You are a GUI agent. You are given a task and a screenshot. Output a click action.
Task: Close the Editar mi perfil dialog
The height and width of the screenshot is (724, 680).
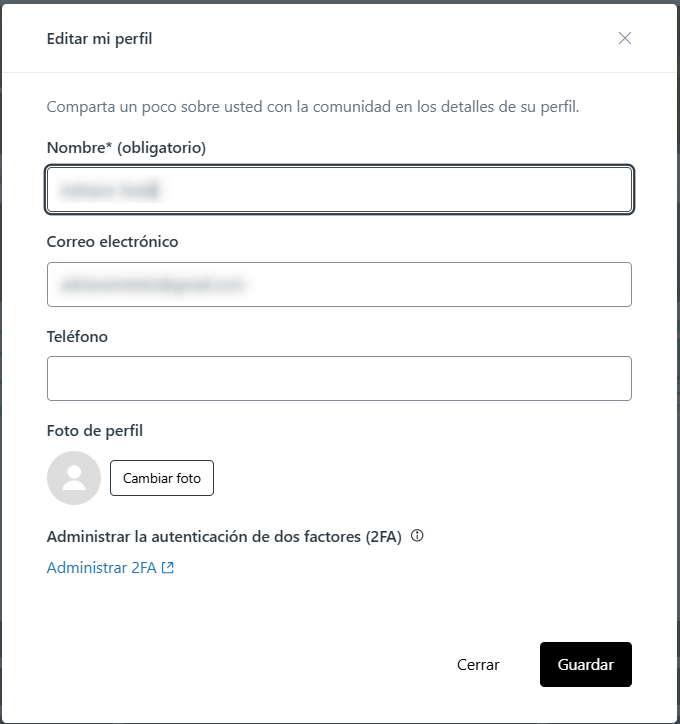pos(625,39)
